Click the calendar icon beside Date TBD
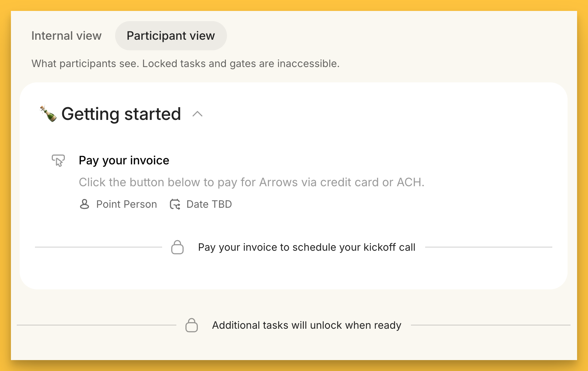 (x=175, y=204)
